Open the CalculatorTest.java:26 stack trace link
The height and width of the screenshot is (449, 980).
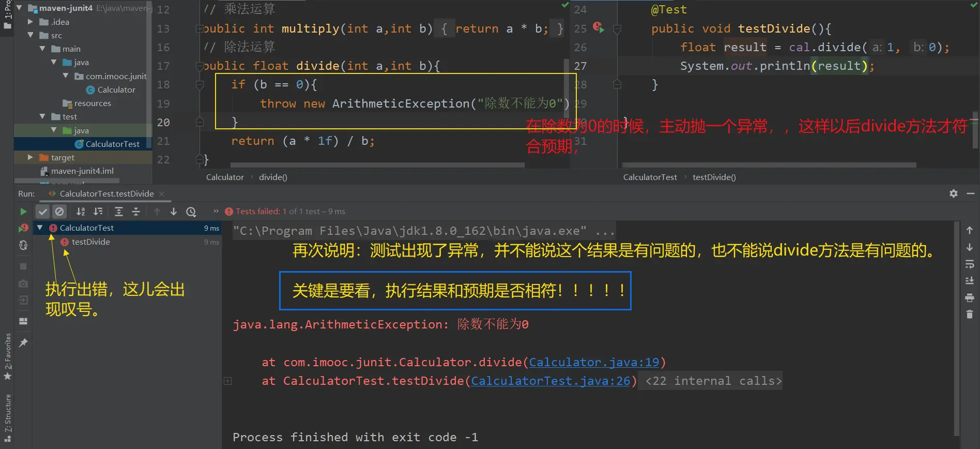pyautogui.click(x=550, y=381)
